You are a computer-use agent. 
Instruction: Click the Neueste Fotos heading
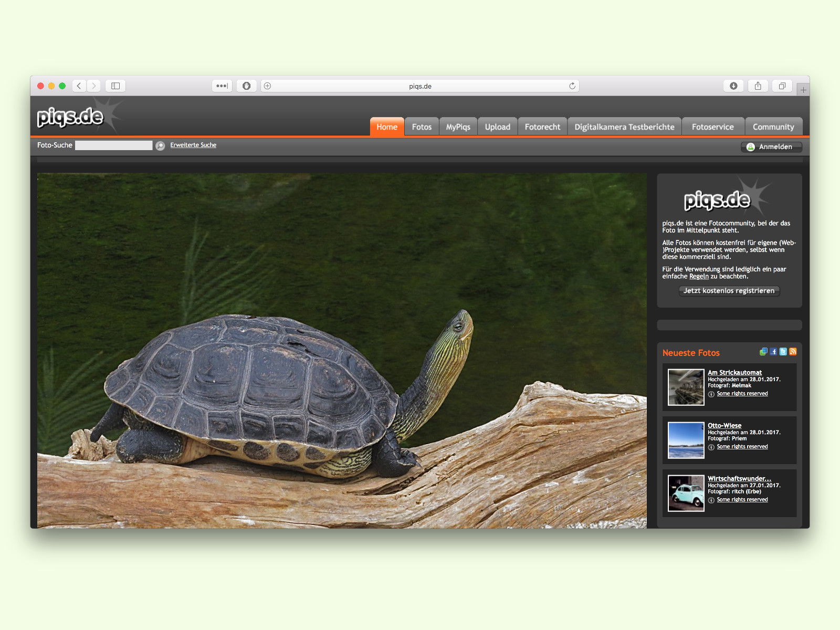691,353
